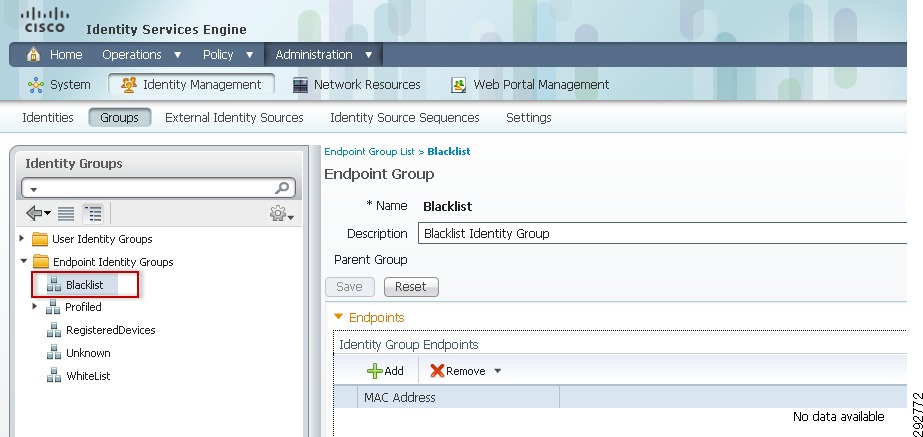Click in the Description input field
Screen dimensions: 923x437
[662, 233]
